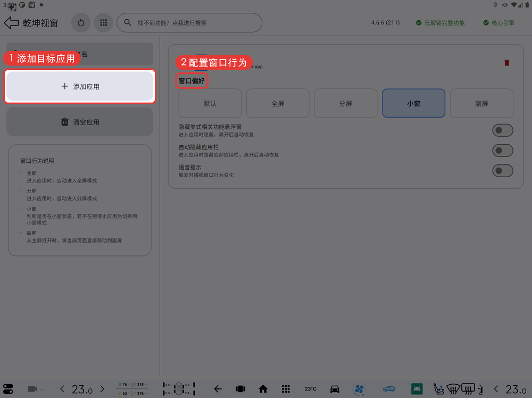The width and height of the screenshot is (532, 398).
Task: Open the seat heating icon
Action: tap(439, 389)
